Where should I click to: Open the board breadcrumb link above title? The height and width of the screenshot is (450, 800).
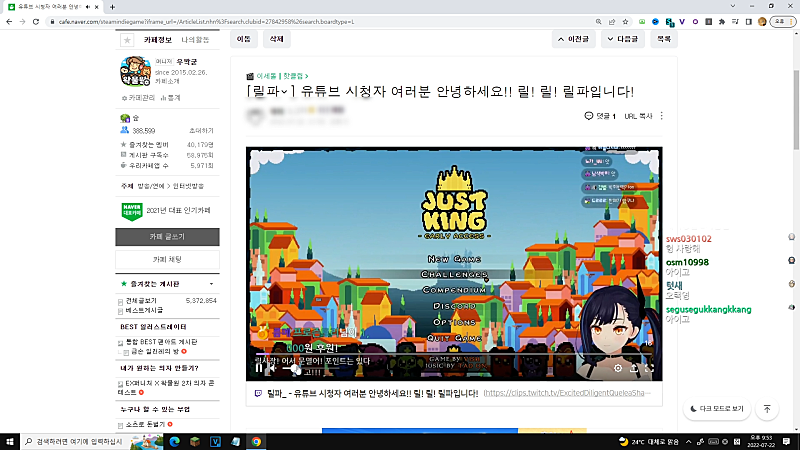coord(282,76)
